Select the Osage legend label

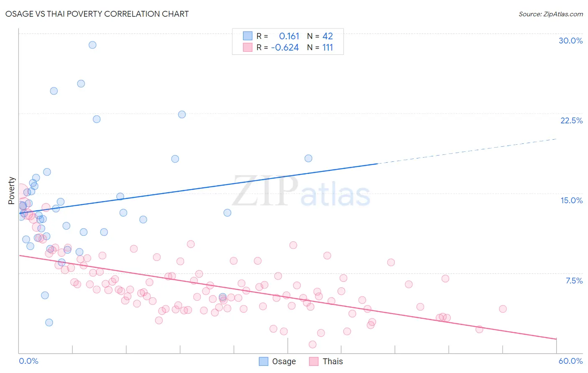(x=284, y=361)
